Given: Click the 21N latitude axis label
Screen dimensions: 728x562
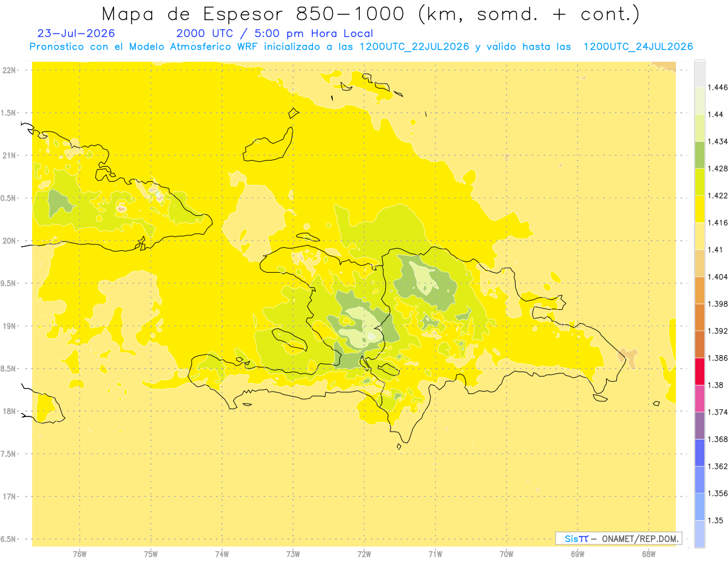Looking at the screenshot, I should point(9,156).
